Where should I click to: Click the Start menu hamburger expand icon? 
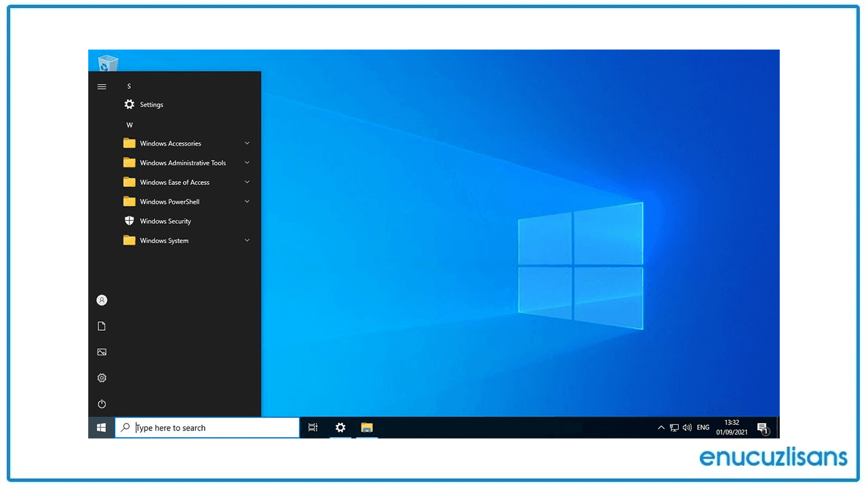[x=102, y=87]
